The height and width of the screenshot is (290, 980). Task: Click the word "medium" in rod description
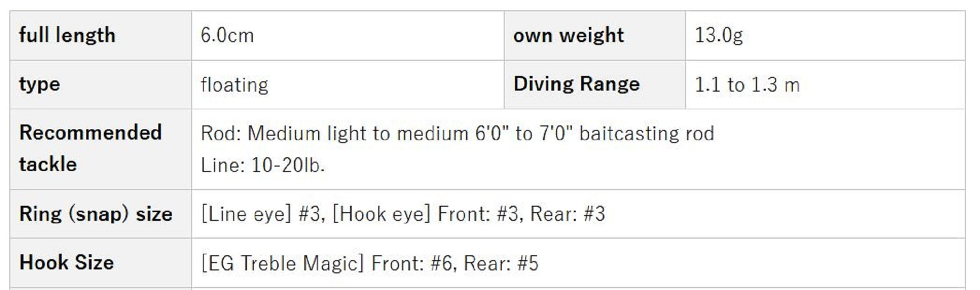point(433,134)
